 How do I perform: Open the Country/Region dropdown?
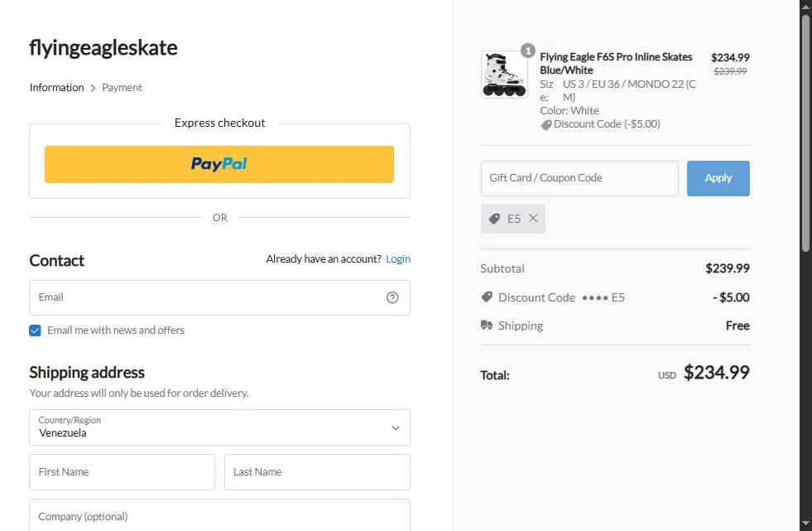(x=219, y=427)
